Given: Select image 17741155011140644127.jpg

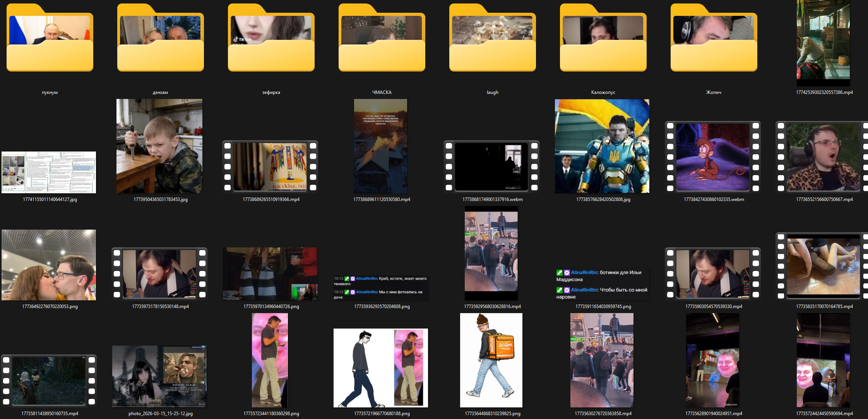Looking at the screenshot, I should [49, 172].
